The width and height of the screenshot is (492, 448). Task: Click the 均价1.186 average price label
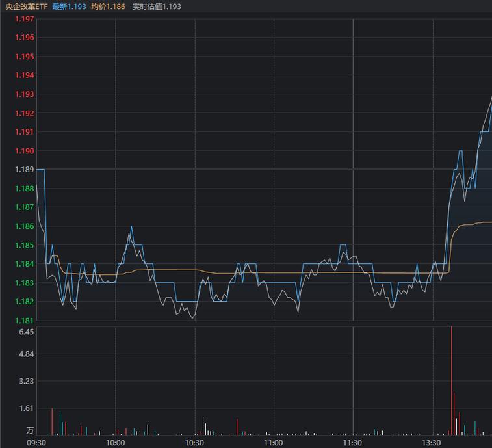108,7
